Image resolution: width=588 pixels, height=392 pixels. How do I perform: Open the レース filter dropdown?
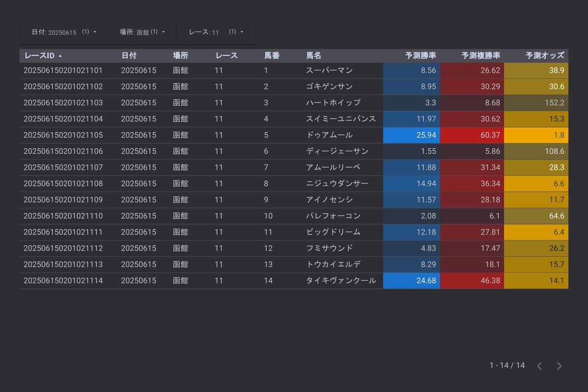pos(216,32)
